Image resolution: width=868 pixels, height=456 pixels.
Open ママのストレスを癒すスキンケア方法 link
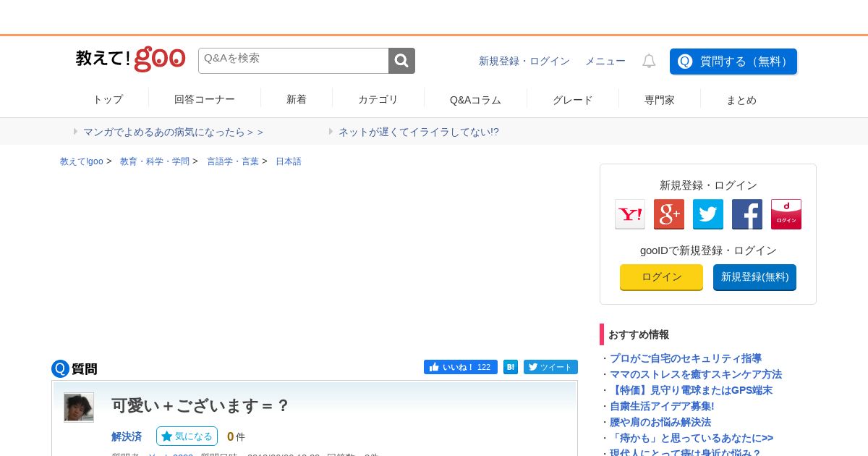coord(696,374)
